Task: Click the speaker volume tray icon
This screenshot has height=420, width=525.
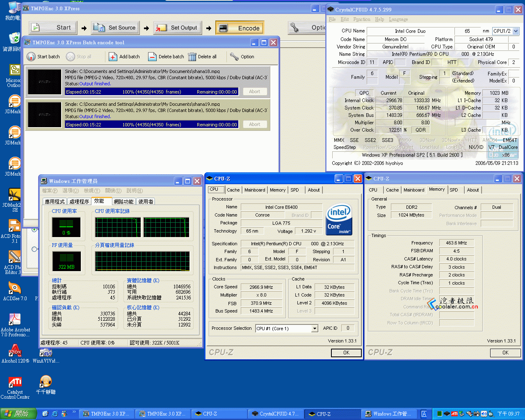Action: pos(484,414)
